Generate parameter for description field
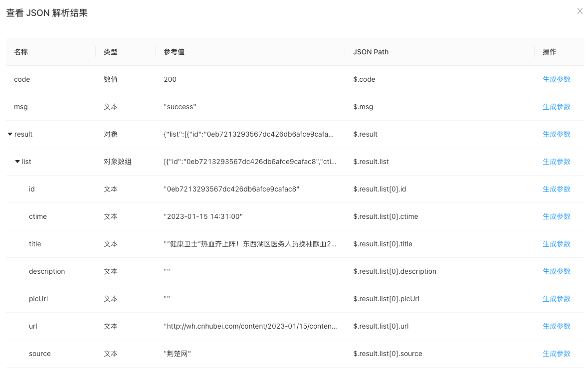The height and width of the screenshot is (375, 588). (556, 271)
